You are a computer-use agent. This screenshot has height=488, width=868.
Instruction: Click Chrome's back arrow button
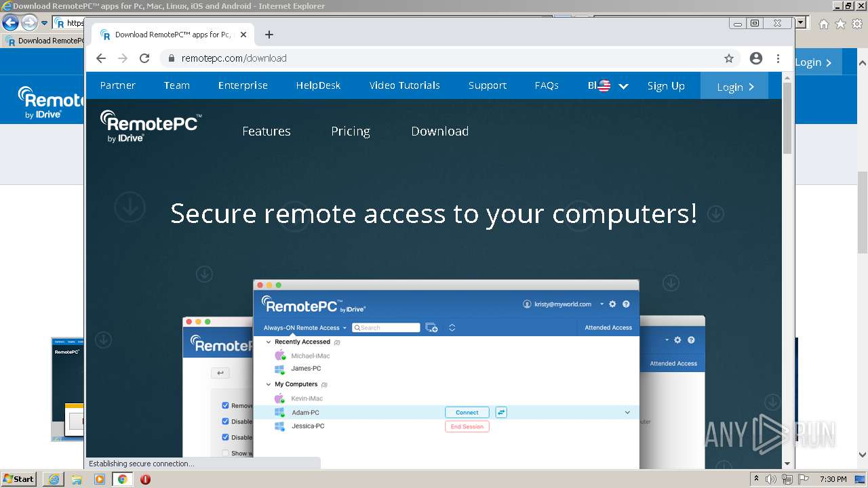(101, 58)
